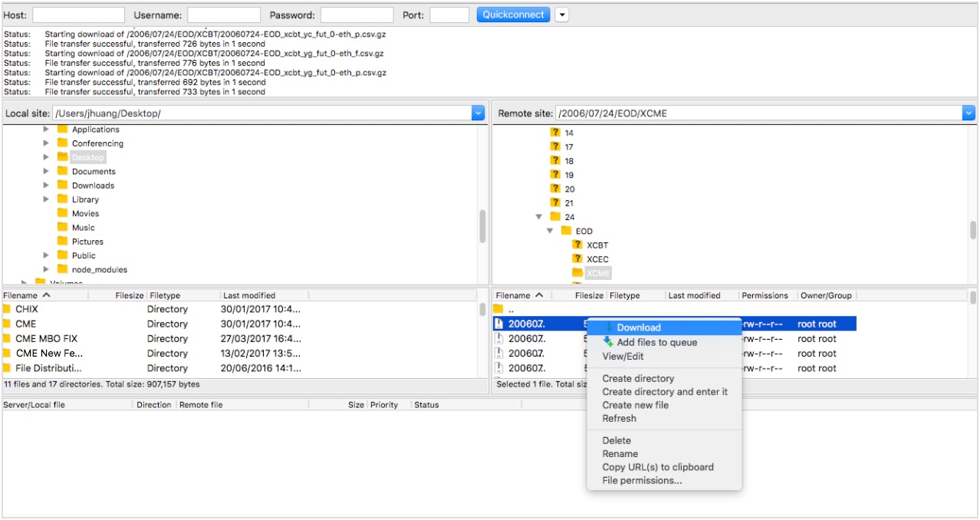Image resolution: width=980 pixels, height=520 pixels.
Task: Select Copy URL(s) to clipboard
Action: click(657, 467)
